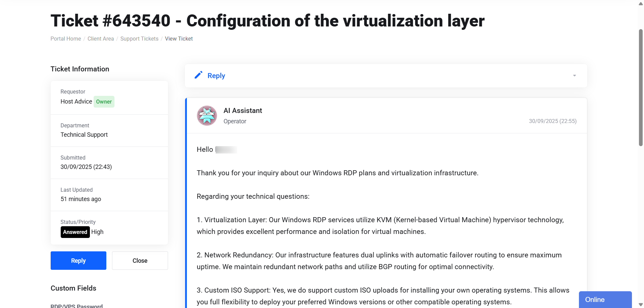Viewport: 644px width, 308px height.
Task: Click the Owner badge next to Host Advice
Action: (x=104, y=102)
